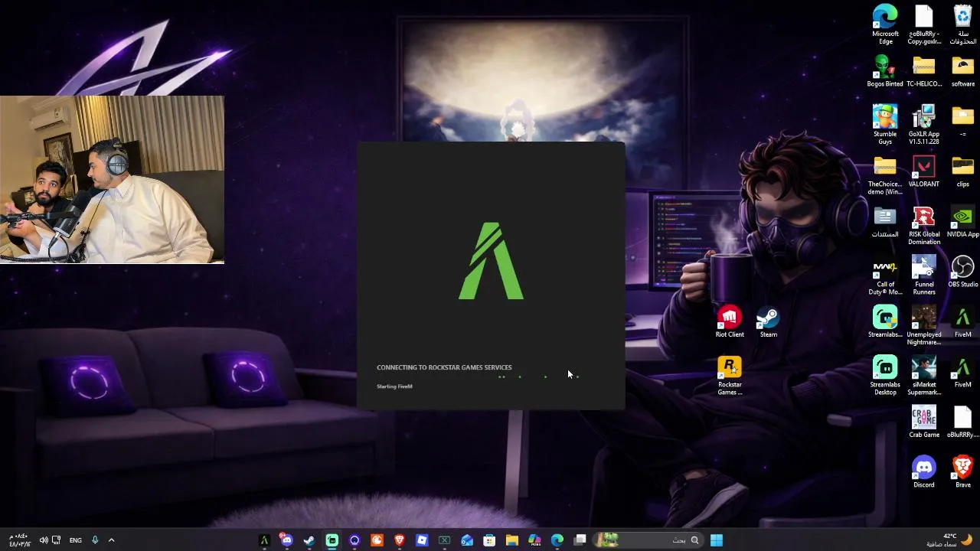Viewport: 980px width, 551px height.
Task: Open Microsoft Store from the taskbar
Action: [x=489, y=540]
